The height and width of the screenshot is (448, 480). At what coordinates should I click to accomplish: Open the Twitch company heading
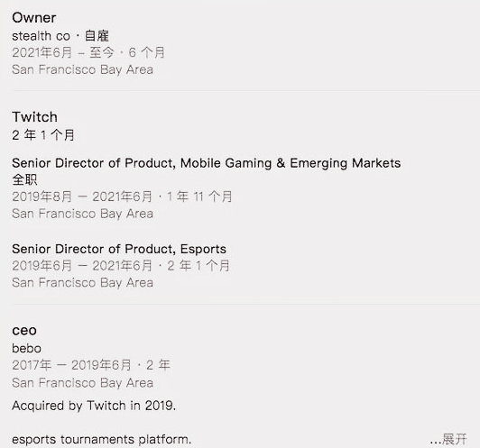point(34,117)
